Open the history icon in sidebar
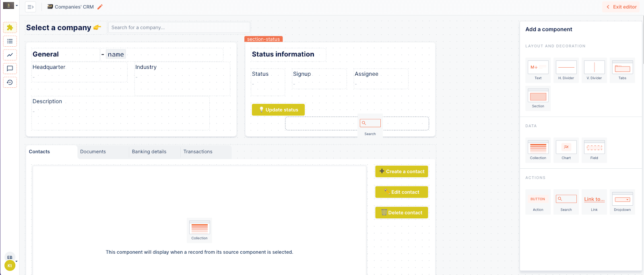Screen dimensions: 644x275 (x=10, y=82)
